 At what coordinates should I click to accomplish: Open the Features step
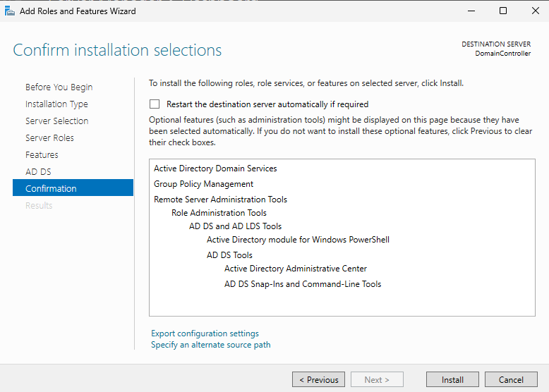(42, 155)
